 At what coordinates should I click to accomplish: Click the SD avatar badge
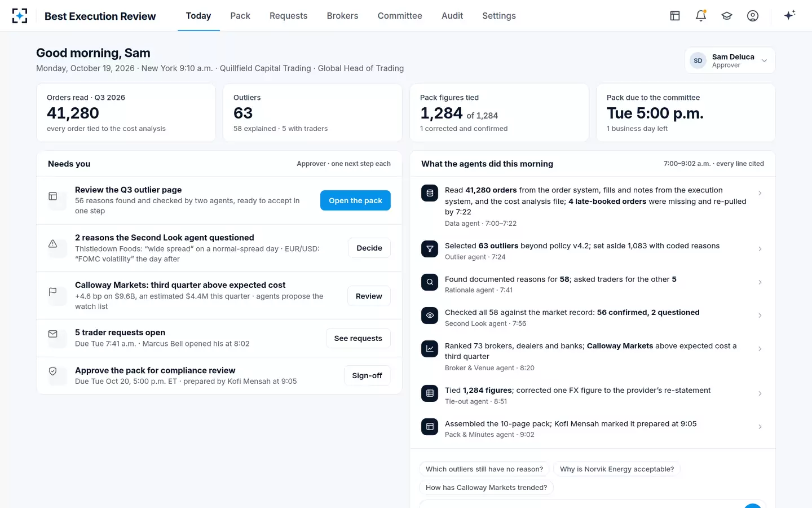[698, 60]
